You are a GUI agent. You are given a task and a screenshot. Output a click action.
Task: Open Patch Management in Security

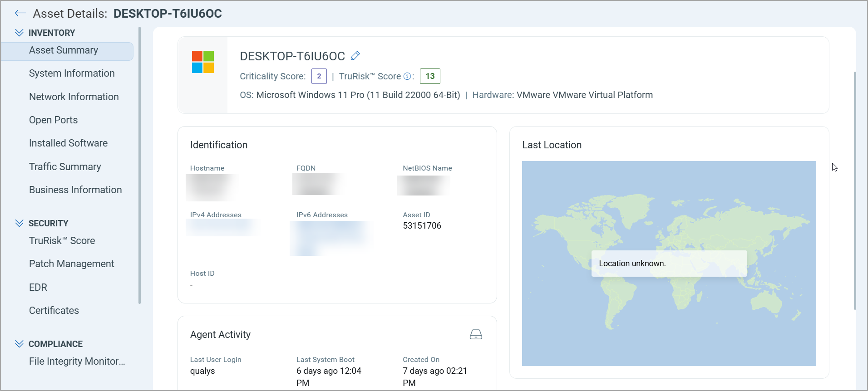click(72, 264)
